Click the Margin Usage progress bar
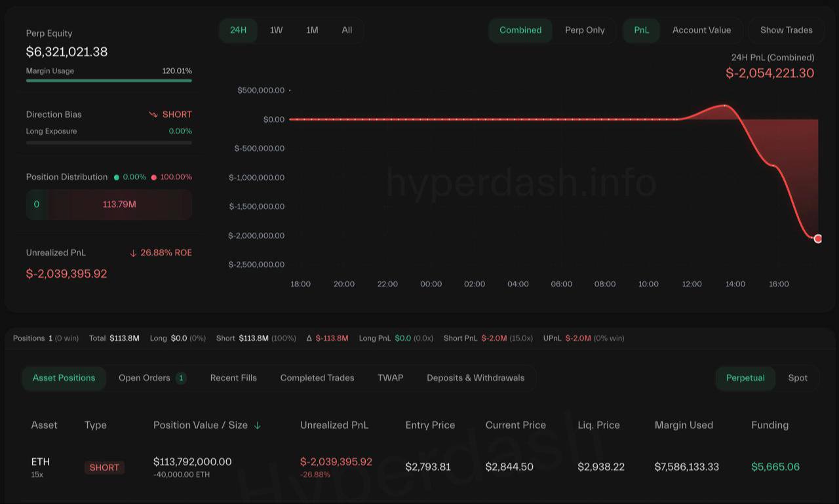 click(109, 81)
